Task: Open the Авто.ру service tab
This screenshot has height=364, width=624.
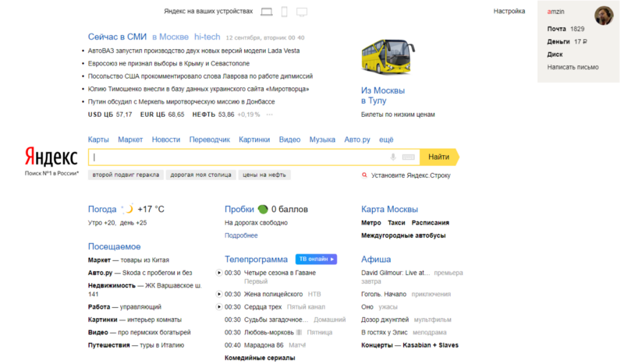Action: pos(357,140)
